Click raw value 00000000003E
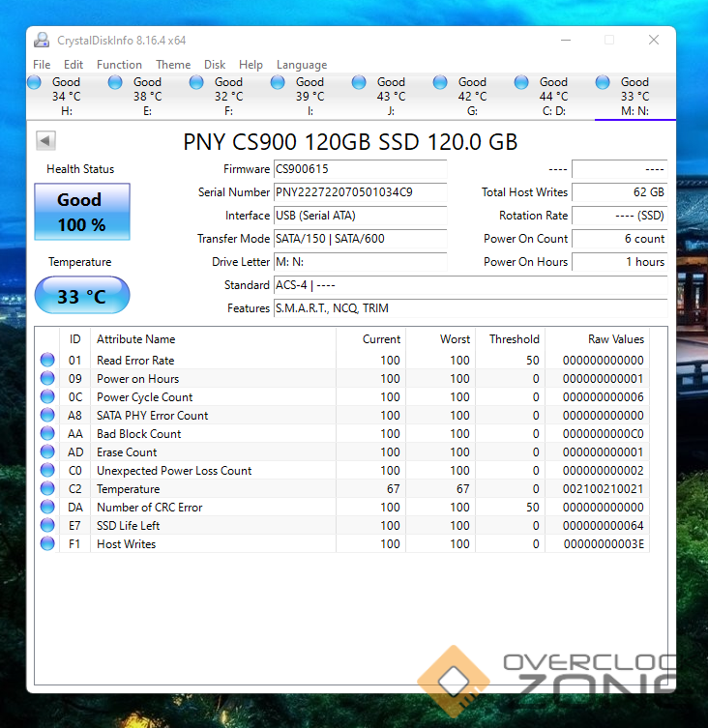The width and height of the screenshot is (708, 728). click(x=604, y=544)
